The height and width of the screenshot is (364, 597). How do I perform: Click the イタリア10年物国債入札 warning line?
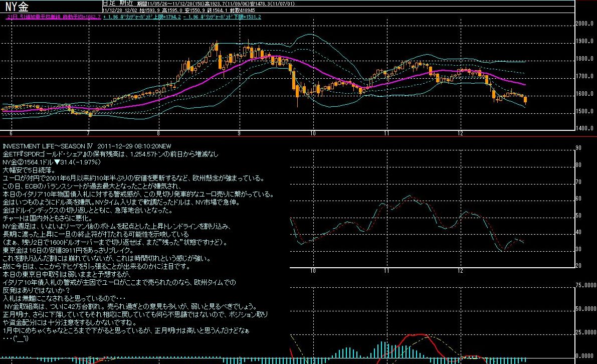tap(138, 194)
